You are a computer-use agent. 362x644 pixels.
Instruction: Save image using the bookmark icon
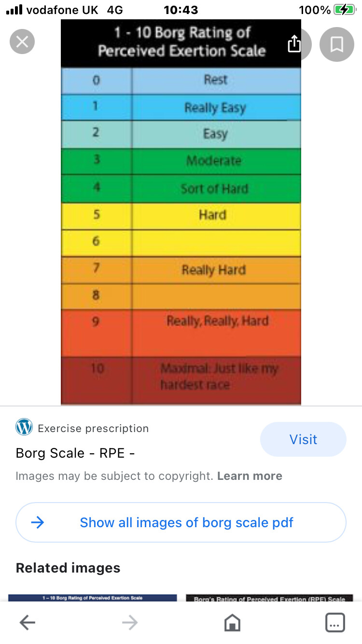[x=336, y=44]
